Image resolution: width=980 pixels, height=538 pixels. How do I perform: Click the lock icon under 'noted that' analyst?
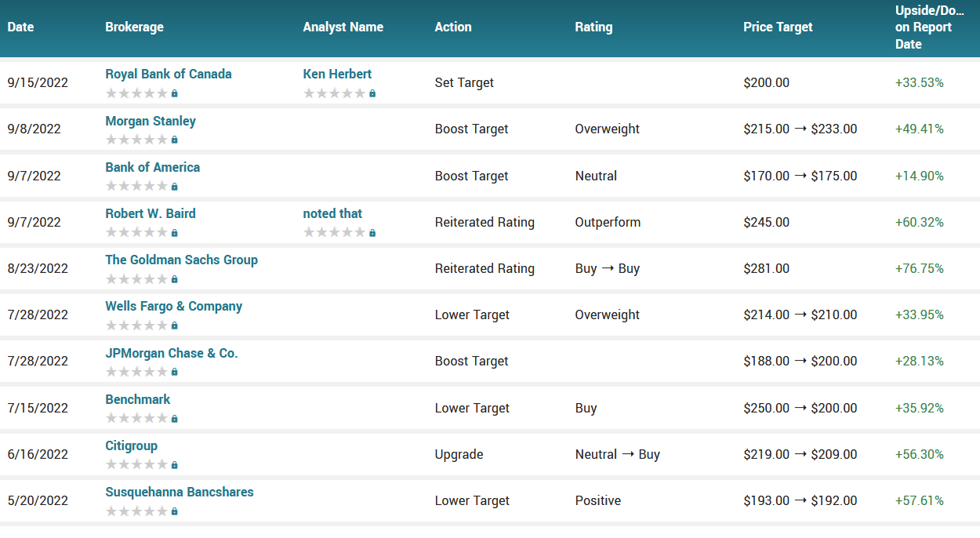pyautogui.click(x=372, y=233)
